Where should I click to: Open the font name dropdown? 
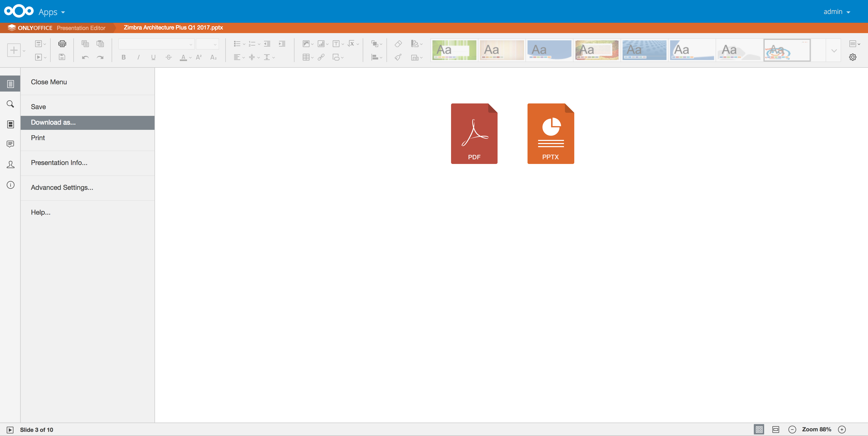[x=156, y=44]
